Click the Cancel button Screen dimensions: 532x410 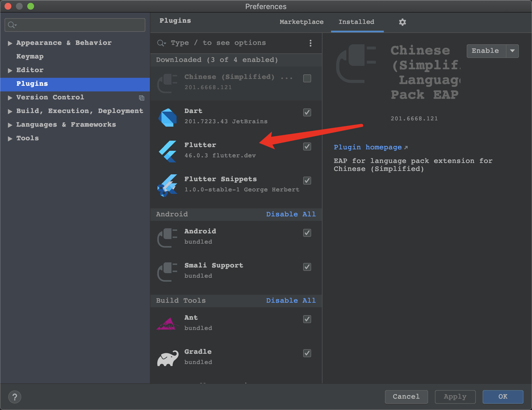[406, 397]
